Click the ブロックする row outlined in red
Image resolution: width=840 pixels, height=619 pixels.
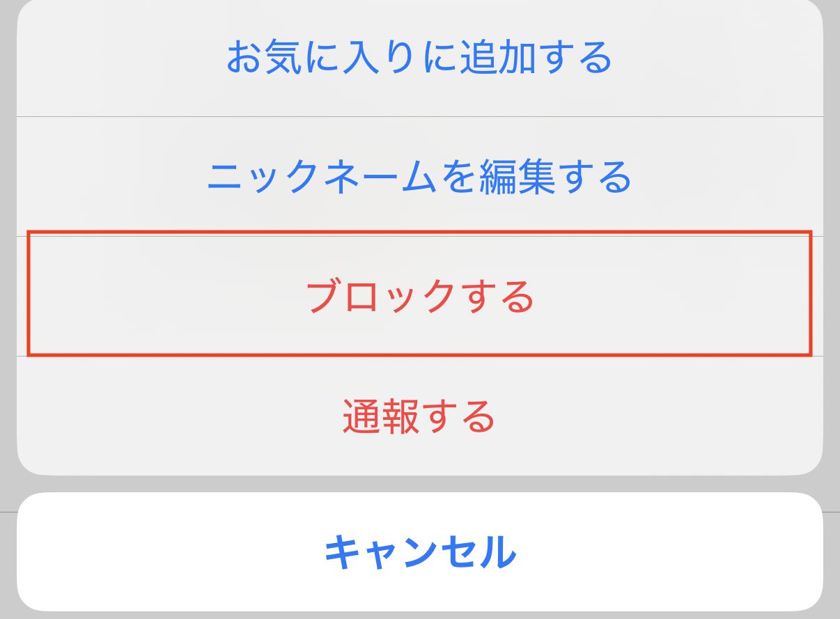(419, 297)
